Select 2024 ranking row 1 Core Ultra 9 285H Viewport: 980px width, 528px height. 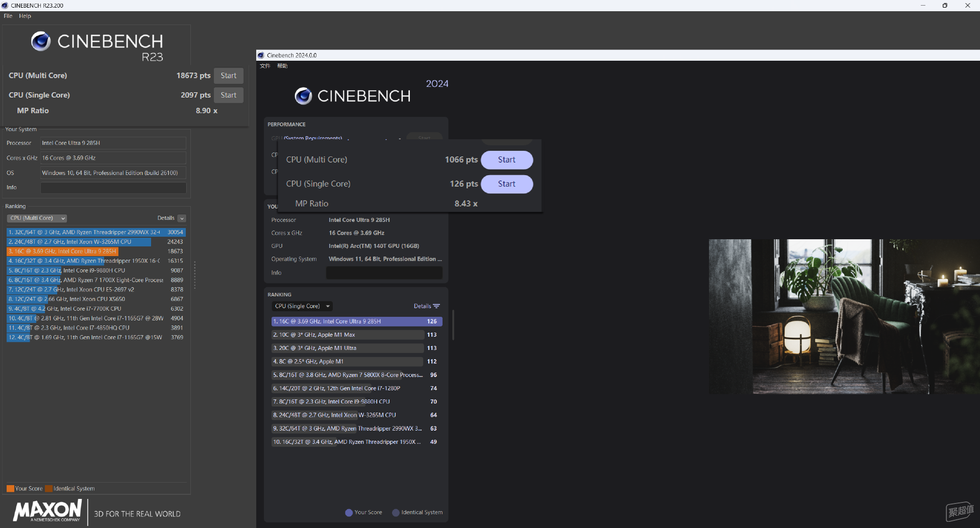357,321
